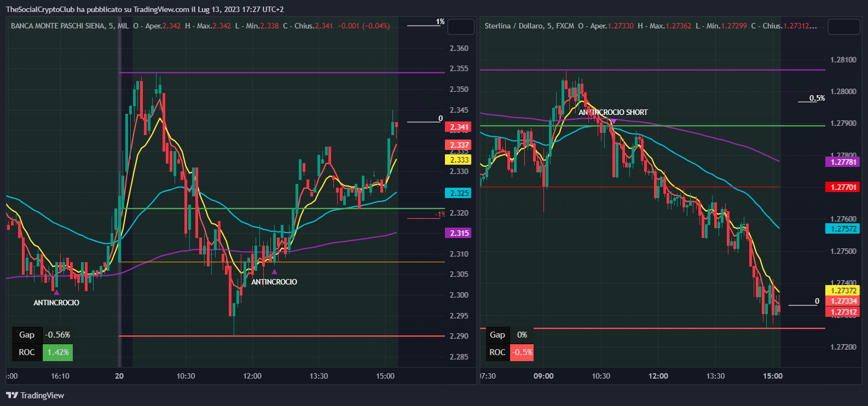Click the 2.305 price axis value
The width and height of the screenshot is (868, 406).
click(459, 274)
